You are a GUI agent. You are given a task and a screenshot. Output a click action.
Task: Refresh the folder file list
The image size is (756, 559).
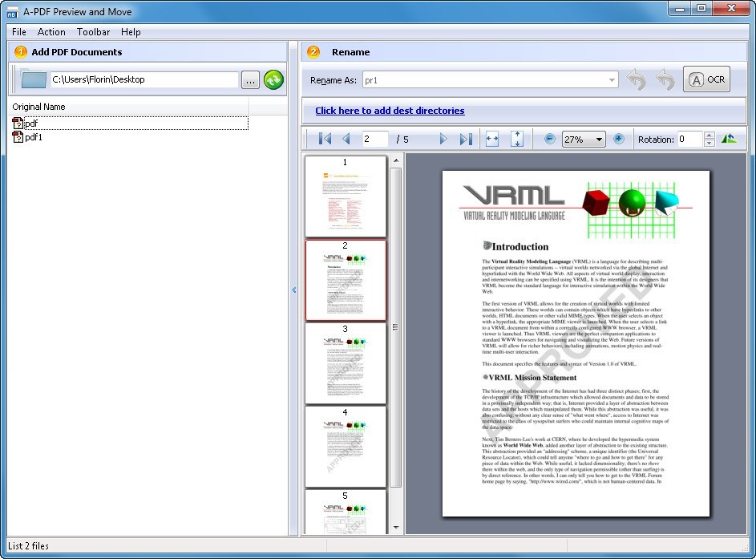273,79
